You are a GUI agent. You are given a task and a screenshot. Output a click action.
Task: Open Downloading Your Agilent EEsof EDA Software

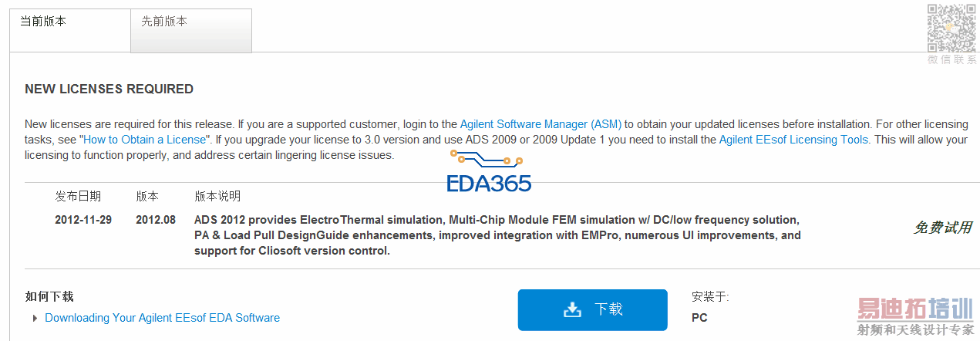pyautogui.click(x=162, y=318)
